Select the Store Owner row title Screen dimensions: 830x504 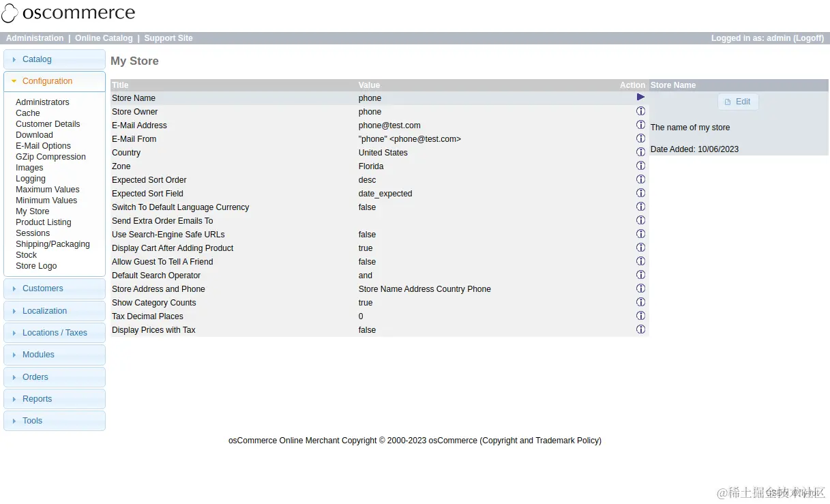click(x=134, y=112)
